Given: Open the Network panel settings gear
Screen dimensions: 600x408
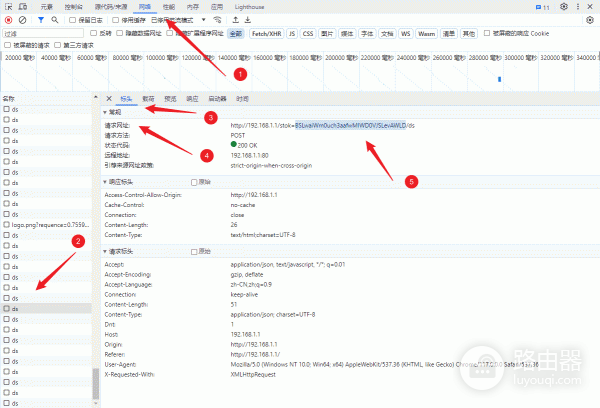Looking at the screenshot, I should [590, 20].
